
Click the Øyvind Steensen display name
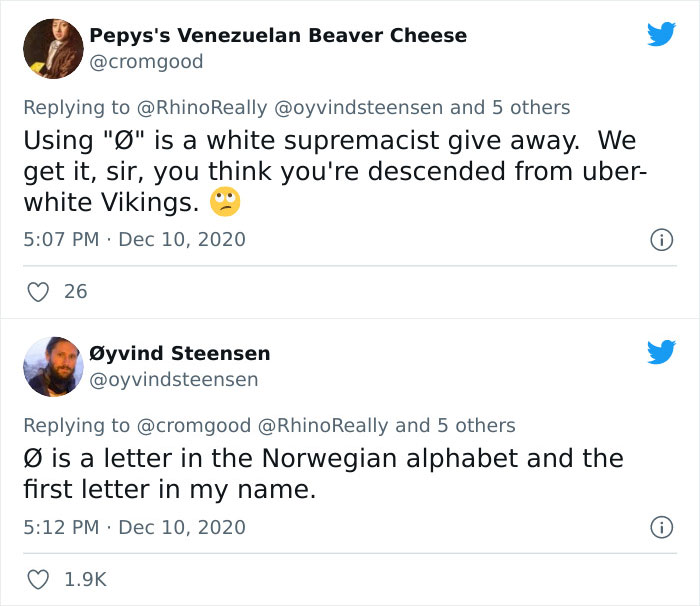tap(180, 353)
